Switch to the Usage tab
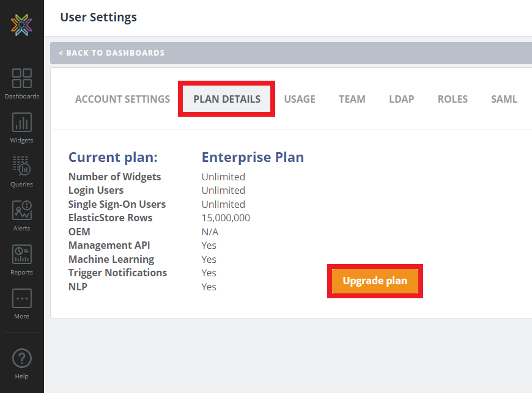532x393 pixels. coord(300,99)
